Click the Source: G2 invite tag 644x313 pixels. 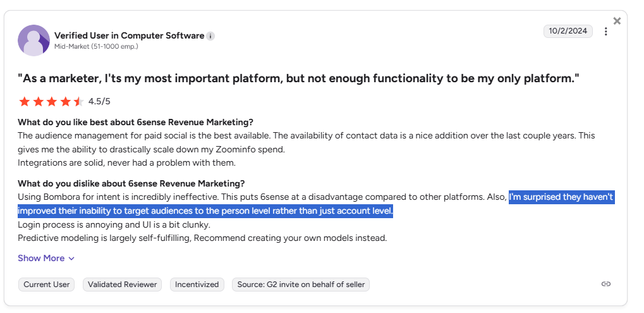pos(301,285)
